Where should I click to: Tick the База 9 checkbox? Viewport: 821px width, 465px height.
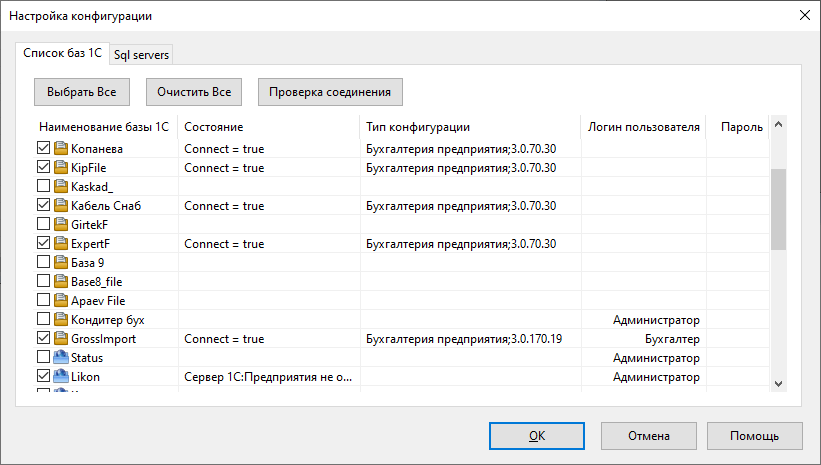(43, 262)
